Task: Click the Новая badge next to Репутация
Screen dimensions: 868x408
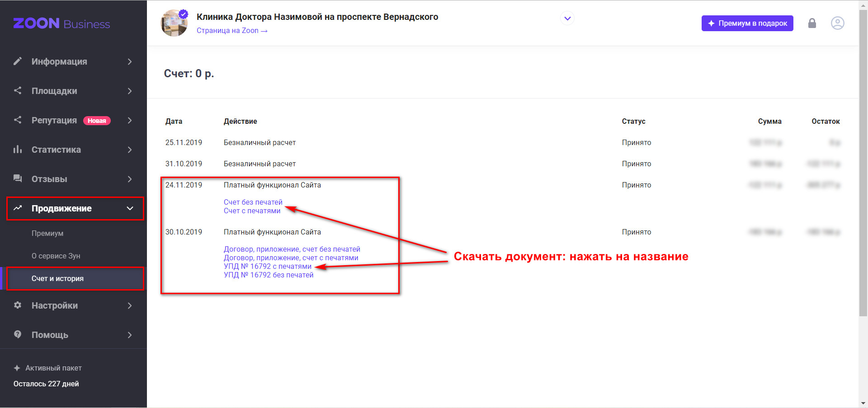Action: point(97,121)
